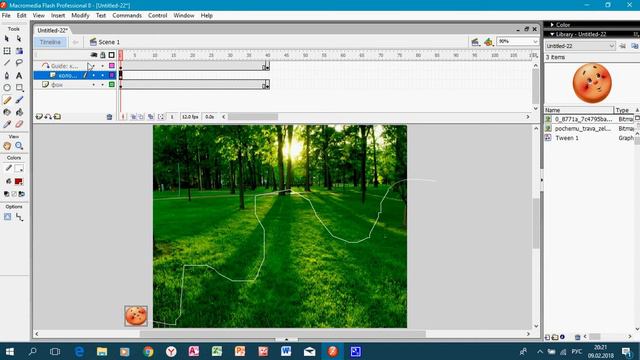Viewport: 640px width, 360px height.
Task: Toggle lock dot of Guide layer
Action: click(x=102, y=66)
